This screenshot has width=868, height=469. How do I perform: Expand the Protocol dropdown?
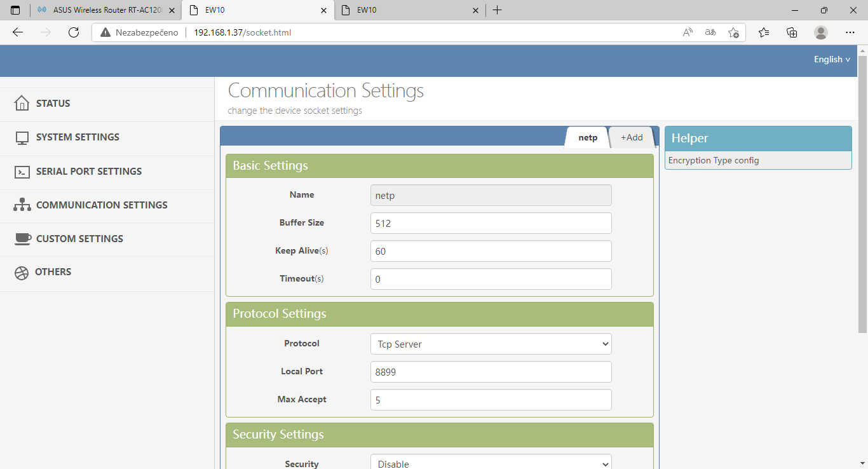(x=491, y=344)
